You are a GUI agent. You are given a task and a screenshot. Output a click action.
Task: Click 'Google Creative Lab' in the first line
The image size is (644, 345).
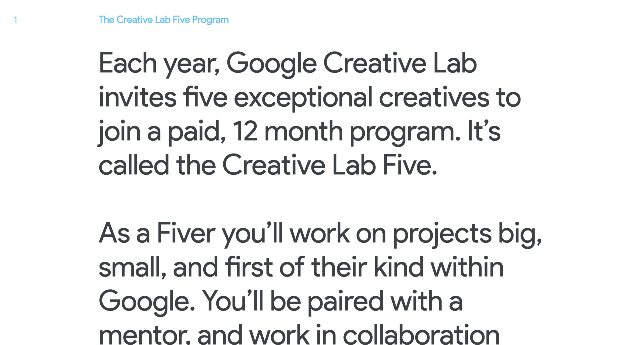coord(351,63)
